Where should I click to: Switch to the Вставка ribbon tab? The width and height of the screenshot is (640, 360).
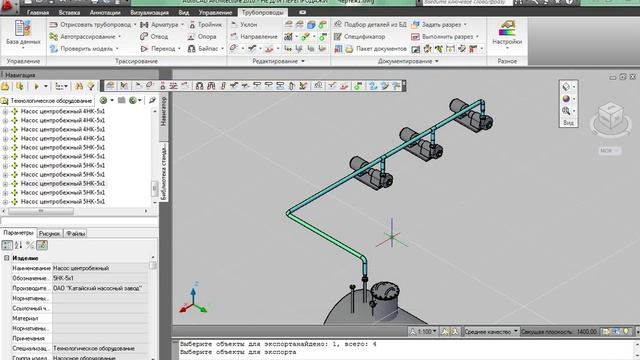pyautogui.click(x=69, y=12)
